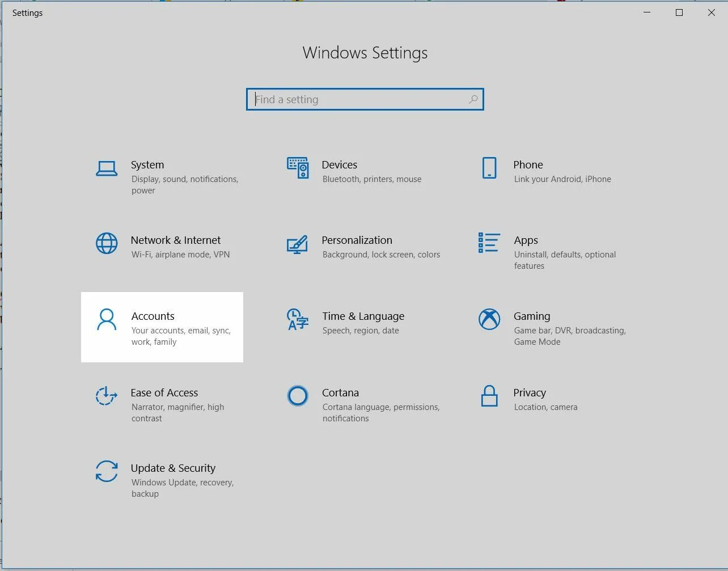Minimize the Settings window

tap(647, 12)
